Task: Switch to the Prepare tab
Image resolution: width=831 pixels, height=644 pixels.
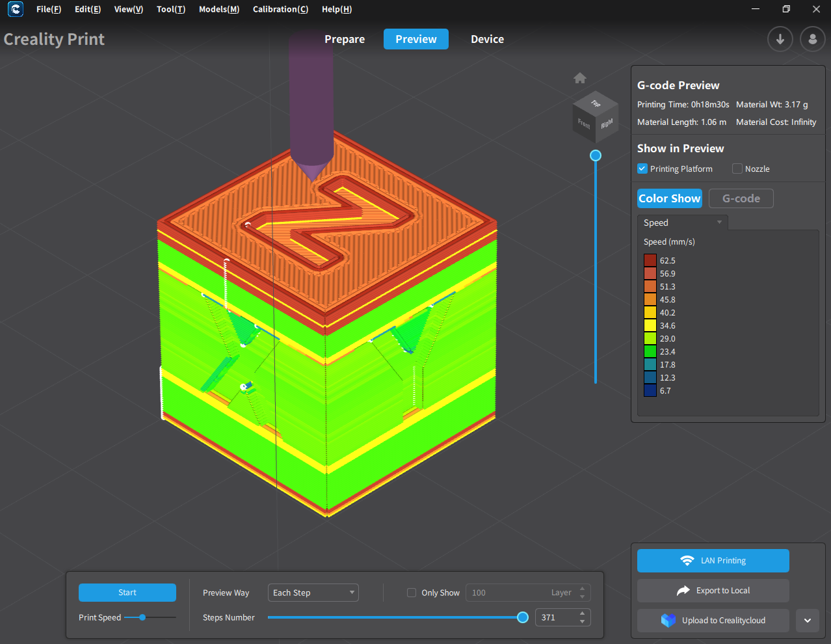Action: click(x=345, y=39)
